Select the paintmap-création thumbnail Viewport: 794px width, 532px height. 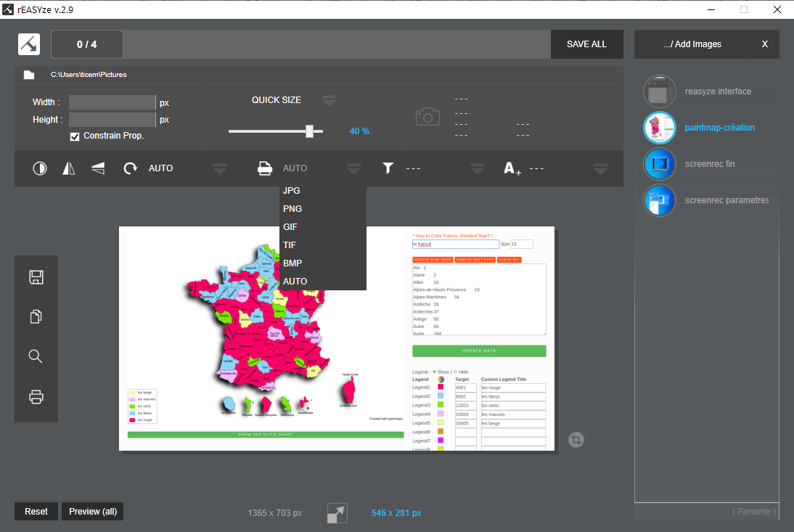coord(659,128)
